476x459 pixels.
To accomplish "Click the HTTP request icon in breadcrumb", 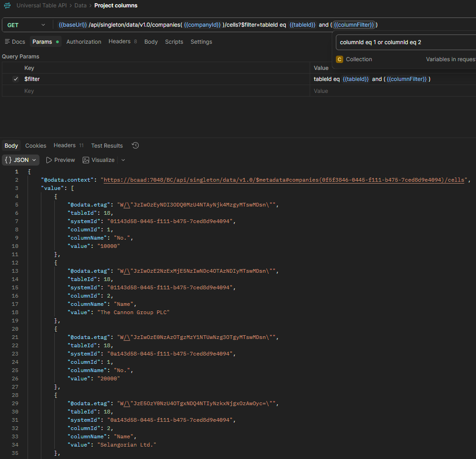I will point(7,6).
